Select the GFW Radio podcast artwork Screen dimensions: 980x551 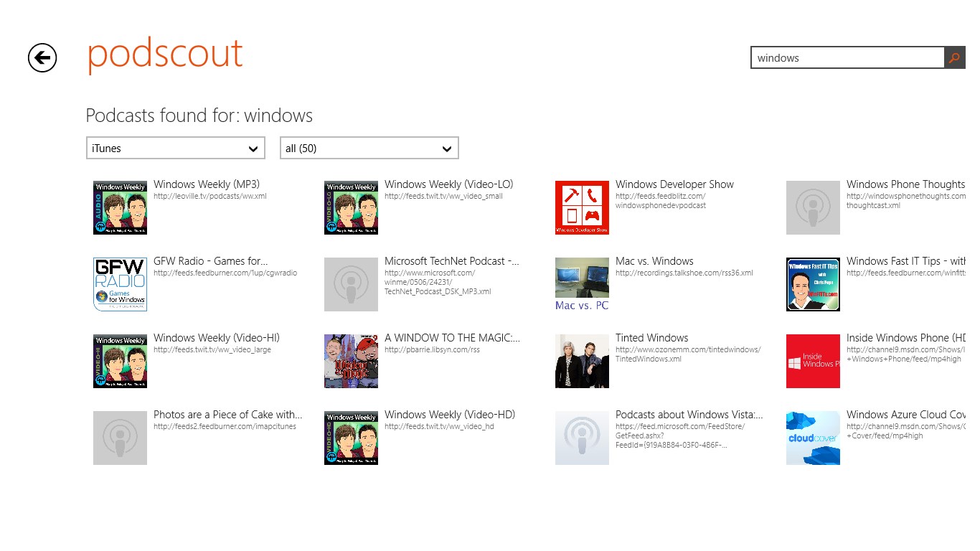click(120, 284)
